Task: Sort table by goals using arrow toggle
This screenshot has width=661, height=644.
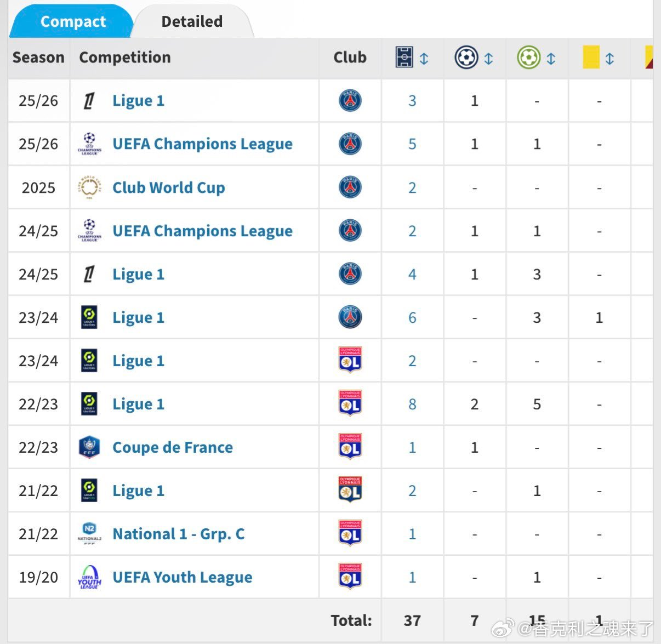Action: pyautogui.click(x=488, y=58)
